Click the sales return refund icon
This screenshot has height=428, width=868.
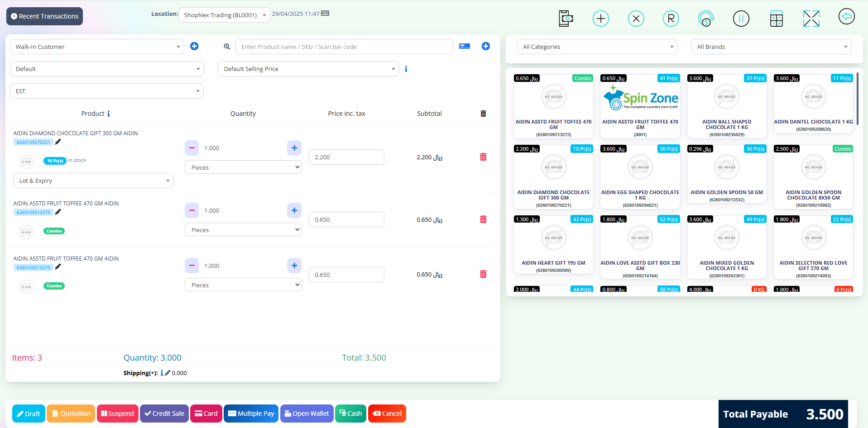pyautogui.click(x=706, y=18)
